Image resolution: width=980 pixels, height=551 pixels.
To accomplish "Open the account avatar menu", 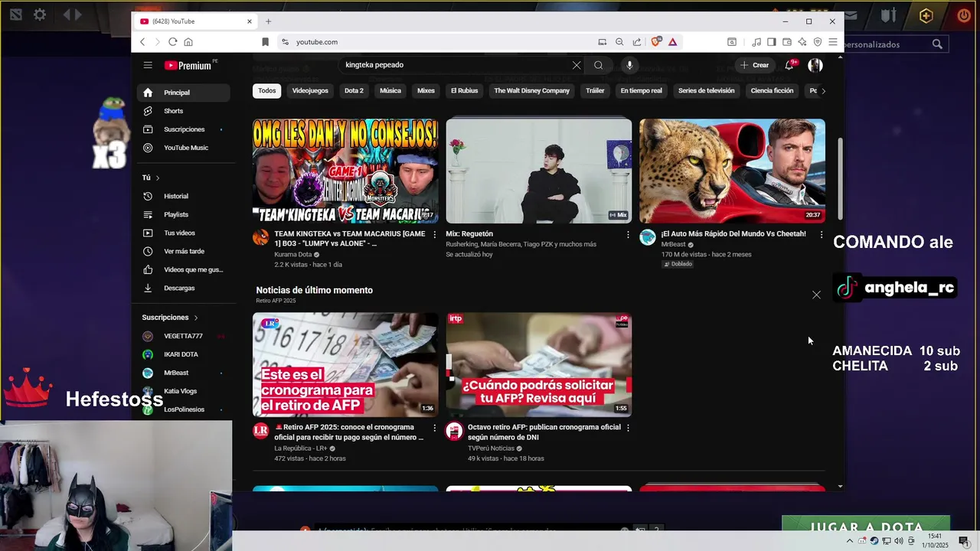I will click(815, 65).
